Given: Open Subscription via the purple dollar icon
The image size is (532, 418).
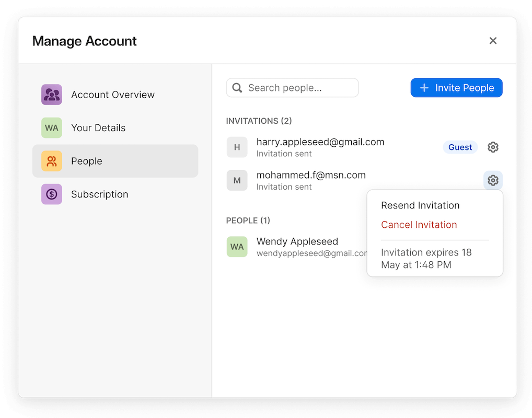Looking at the screenshot, I should point(51,194).
